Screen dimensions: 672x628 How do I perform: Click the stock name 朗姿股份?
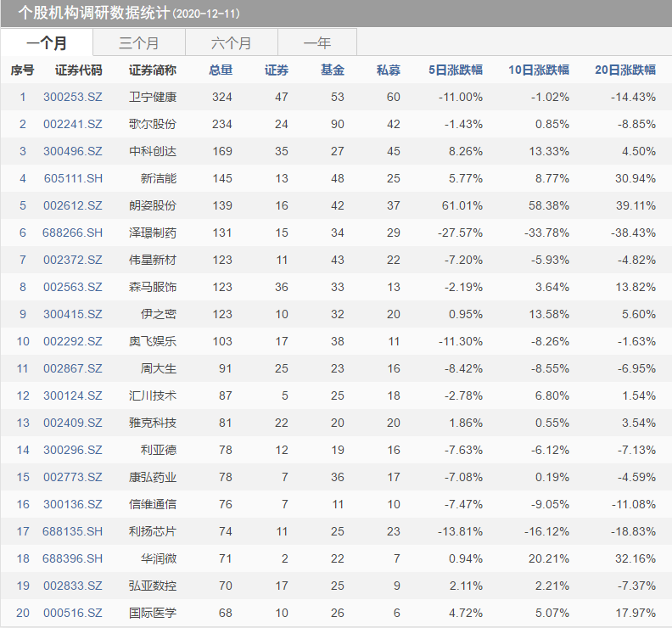click(153, 205)
